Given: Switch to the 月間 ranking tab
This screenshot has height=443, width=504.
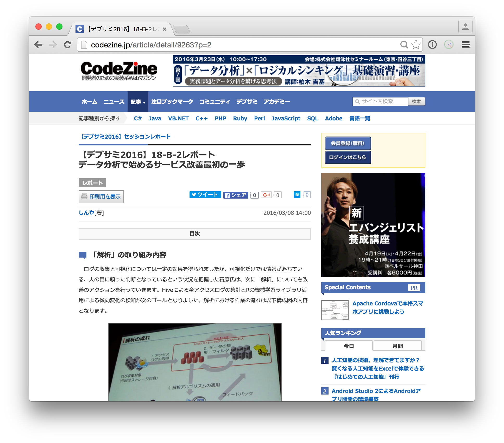Looking at the screenshot, I should point(398,346).
